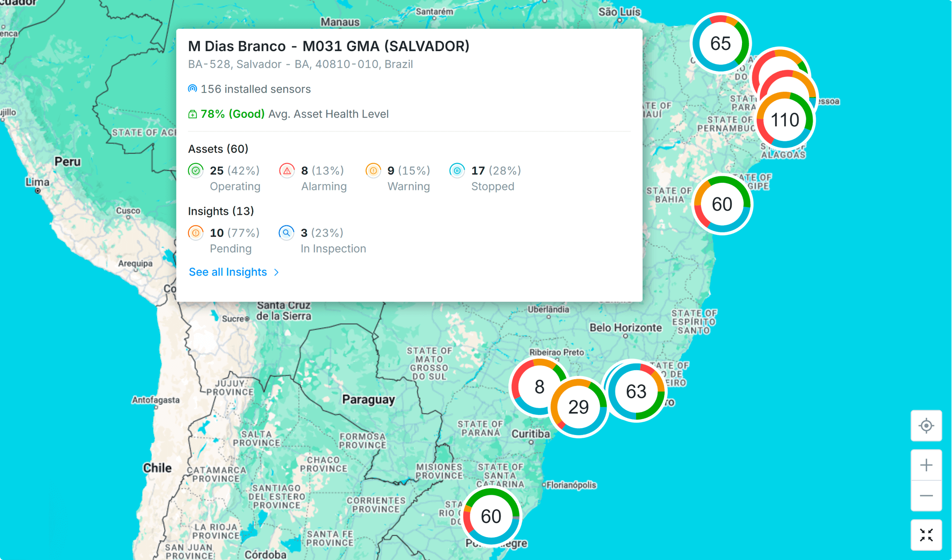Click the orange Pending insights icon
Image resolution: width=952 pixels, height=560 pixels.
(196, 233)
